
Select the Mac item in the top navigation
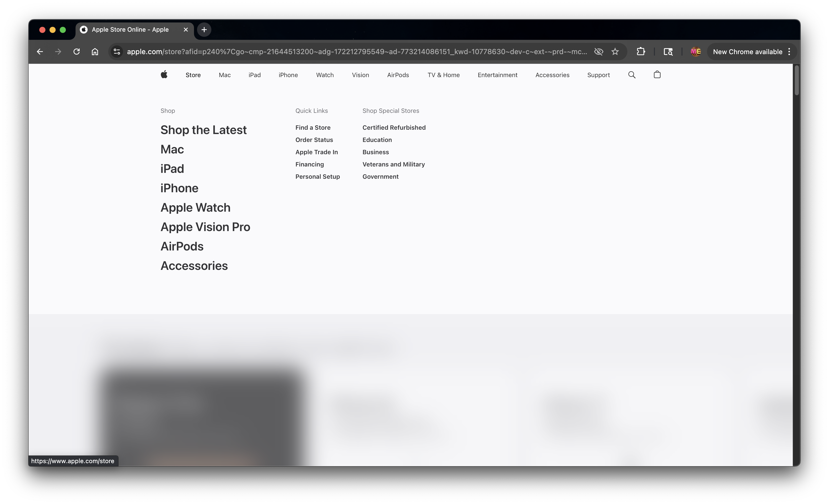(x=224, y=75)
